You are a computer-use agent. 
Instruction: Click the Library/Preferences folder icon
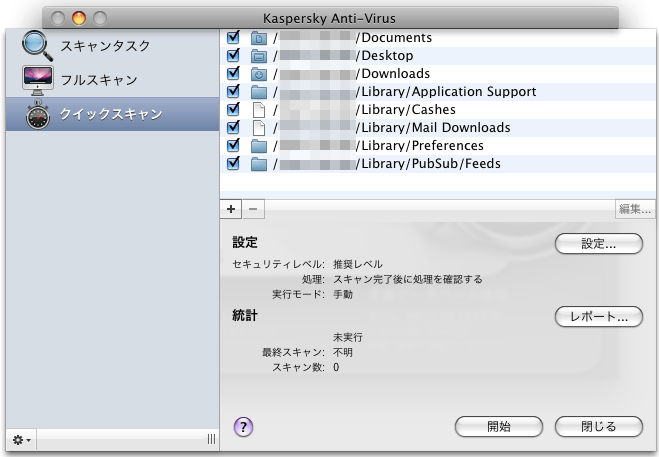click(259, 146)
